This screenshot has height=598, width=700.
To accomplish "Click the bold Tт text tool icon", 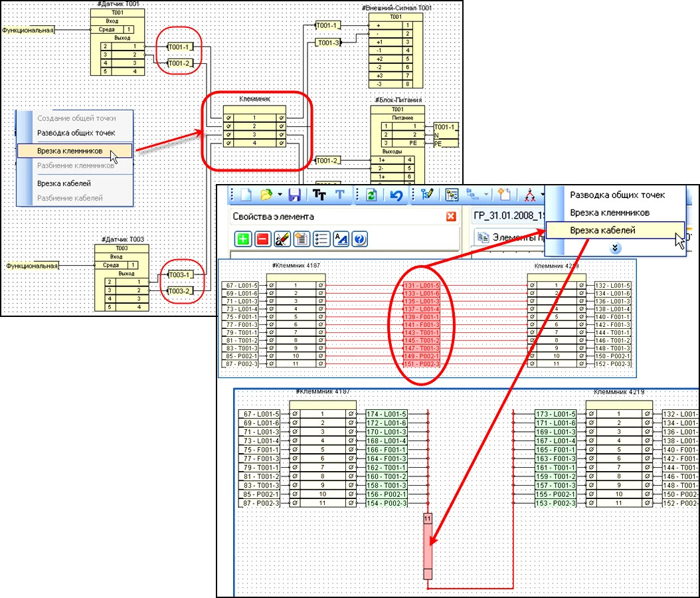I will coord(319,194).
